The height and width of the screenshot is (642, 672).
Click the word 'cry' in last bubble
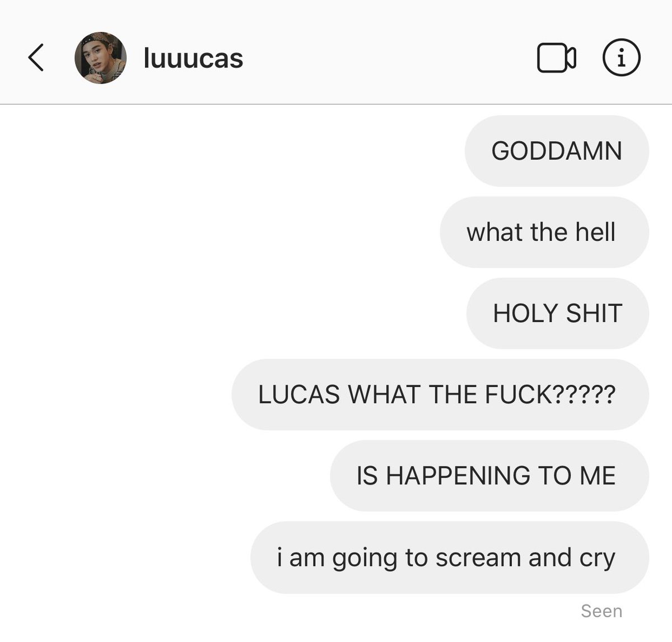[598, 559]
